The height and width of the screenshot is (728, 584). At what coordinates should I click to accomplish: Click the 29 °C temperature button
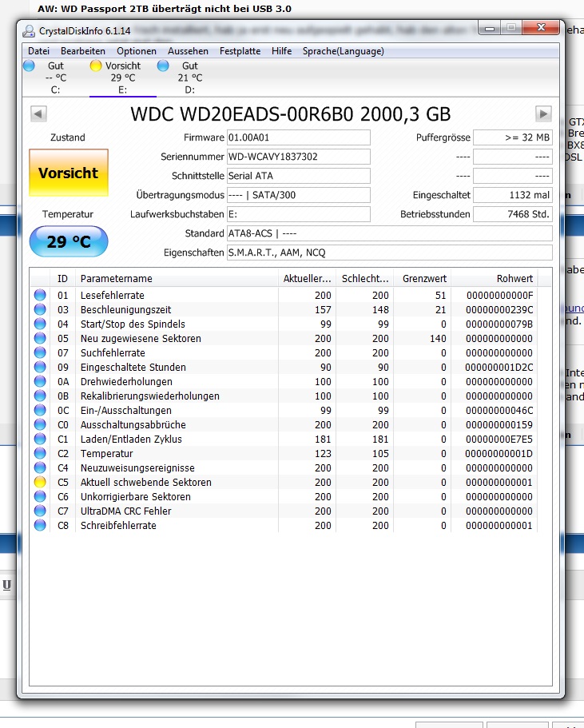coord(69,241)
